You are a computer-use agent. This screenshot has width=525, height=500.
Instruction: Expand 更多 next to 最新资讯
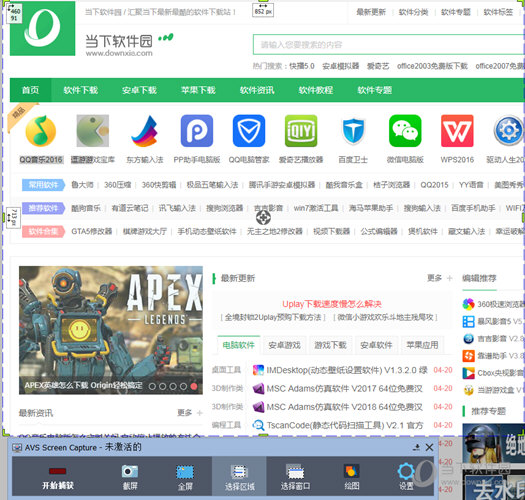tap(190, 413)
